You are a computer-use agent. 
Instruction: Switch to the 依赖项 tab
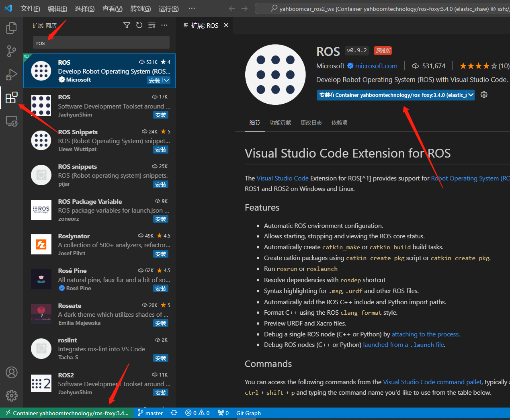[x=340, y=123]
